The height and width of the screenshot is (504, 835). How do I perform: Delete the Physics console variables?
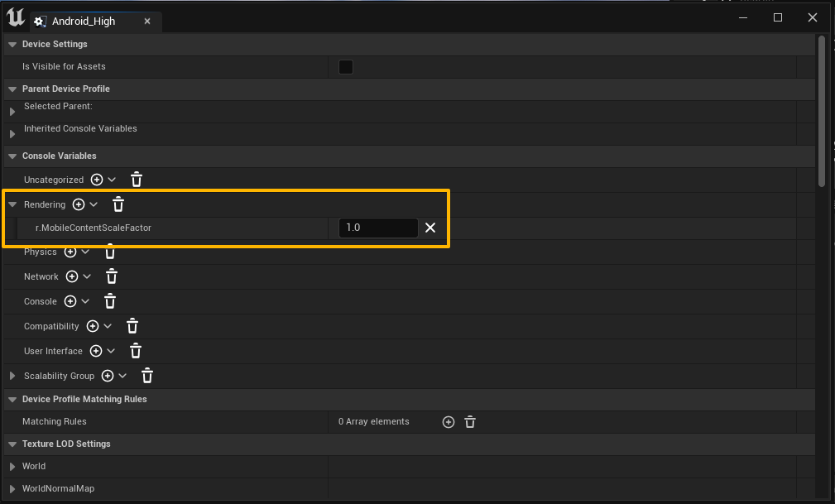[110, 252]
